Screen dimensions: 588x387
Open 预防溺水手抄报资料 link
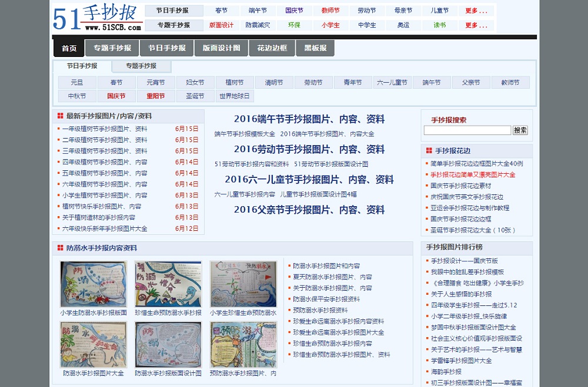[x=320, y=310]
